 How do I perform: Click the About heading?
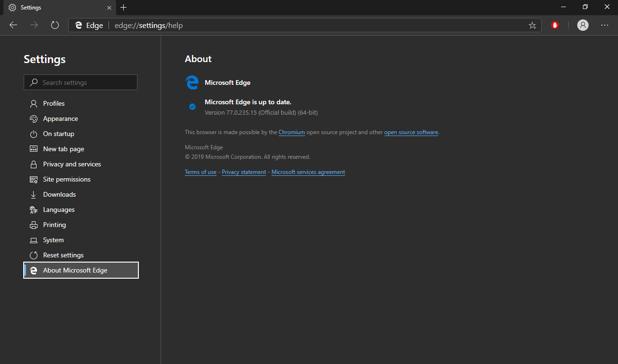tap(198, 59)
